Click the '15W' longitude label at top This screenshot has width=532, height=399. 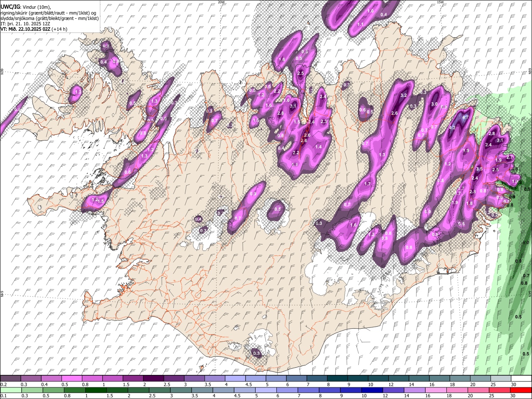click(x=441, y=2)
